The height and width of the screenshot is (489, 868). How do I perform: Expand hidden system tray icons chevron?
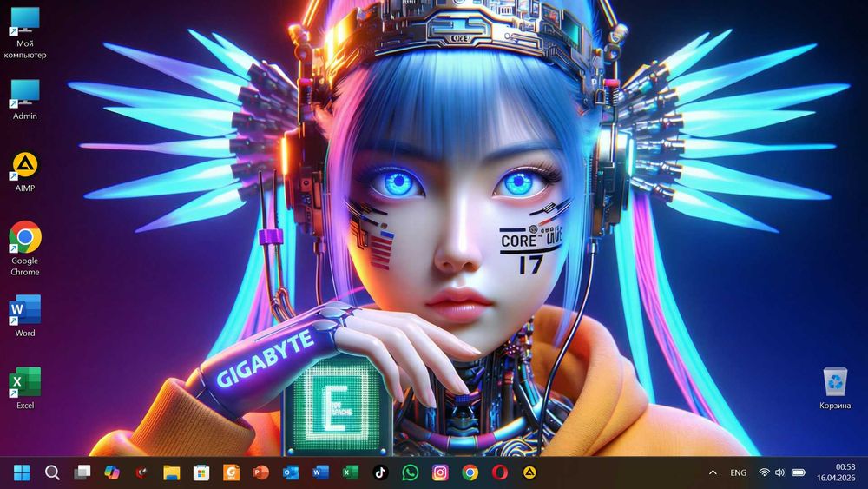coord(713,472)
